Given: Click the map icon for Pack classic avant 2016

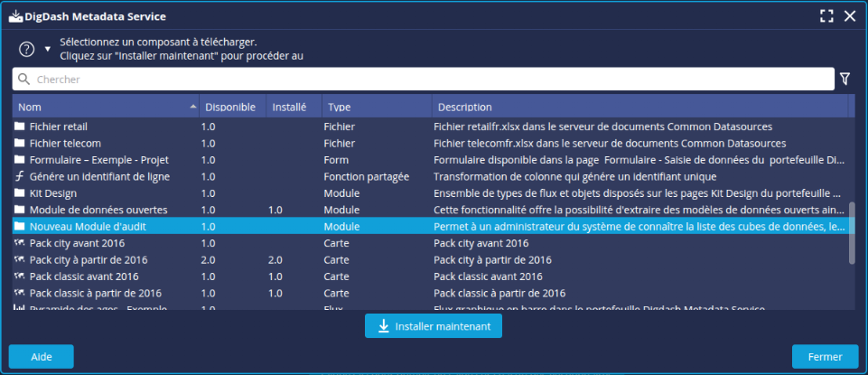Looking at the screenshot, I should pyautogui.click(x=20, y=277).
